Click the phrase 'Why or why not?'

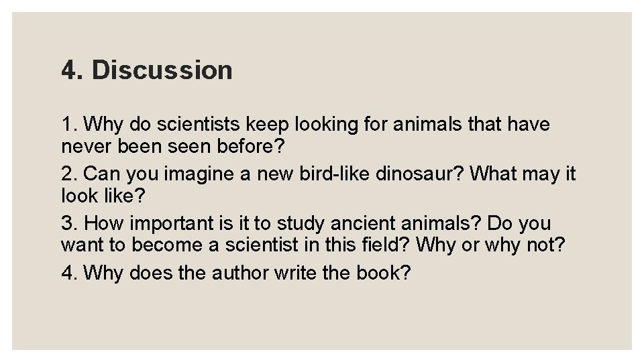pos(491,245)
